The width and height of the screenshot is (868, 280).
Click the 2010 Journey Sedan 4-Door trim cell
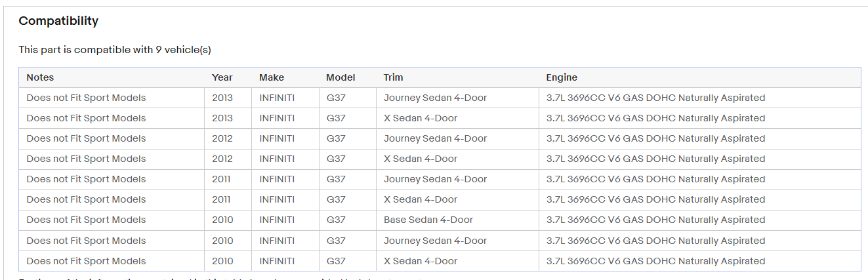tap(457, 241)
